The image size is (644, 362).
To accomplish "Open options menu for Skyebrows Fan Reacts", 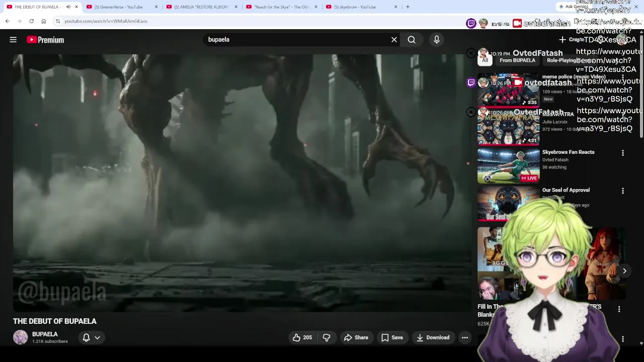I will click(x=622, y=153).
